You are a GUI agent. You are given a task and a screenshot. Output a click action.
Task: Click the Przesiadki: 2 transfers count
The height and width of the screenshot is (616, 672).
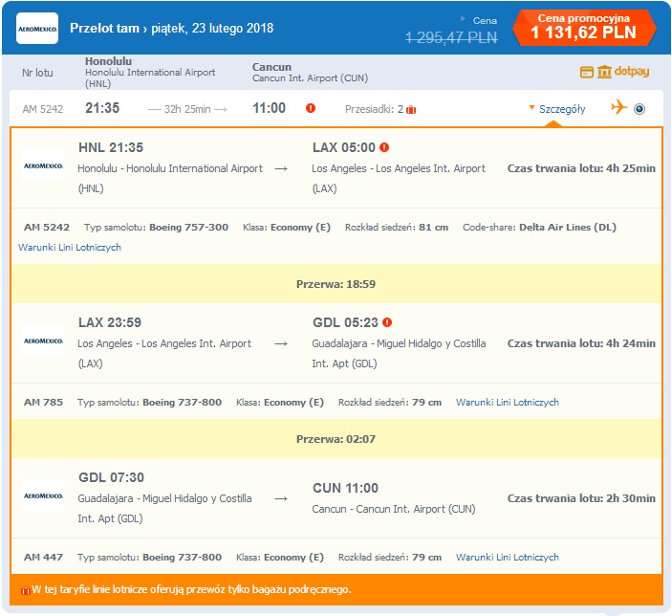(374, 109)
